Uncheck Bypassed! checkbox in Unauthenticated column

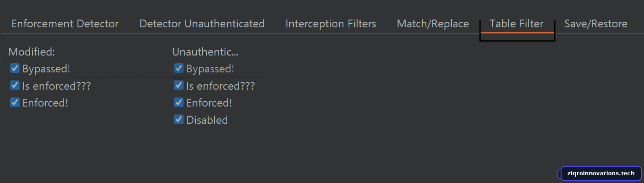point(179,68)
